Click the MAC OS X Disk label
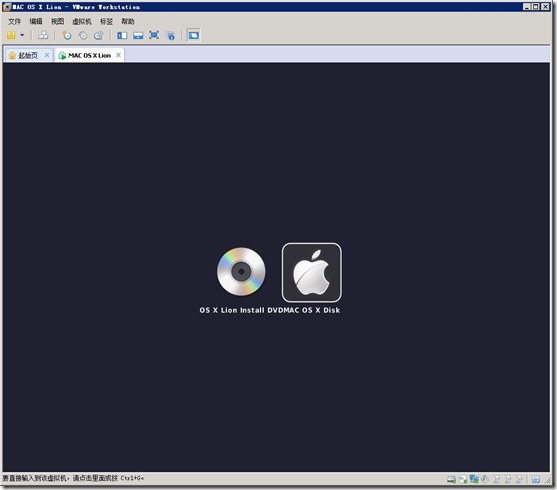The width and height of the screenshot is (557, 490). (312, 310)
